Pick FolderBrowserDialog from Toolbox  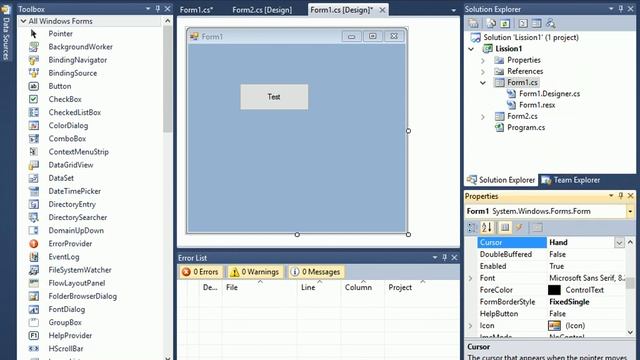click(x=82, y=296)
